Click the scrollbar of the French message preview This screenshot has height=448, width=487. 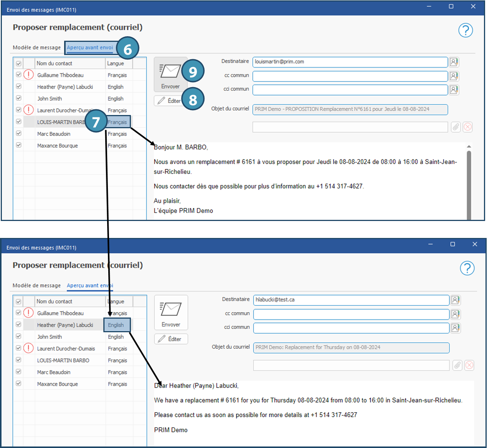coord(469,185)
